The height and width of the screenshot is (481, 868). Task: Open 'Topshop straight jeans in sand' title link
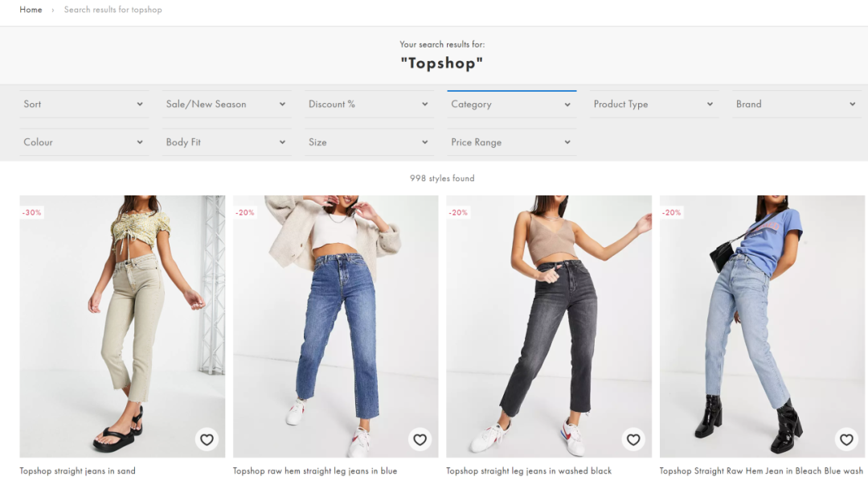point(77,471)
